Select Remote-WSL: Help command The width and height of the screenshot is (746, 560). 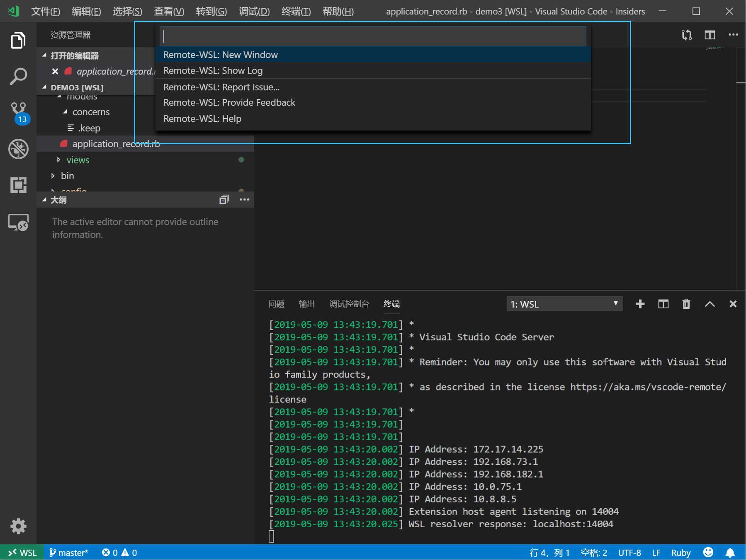click(373, 119)
